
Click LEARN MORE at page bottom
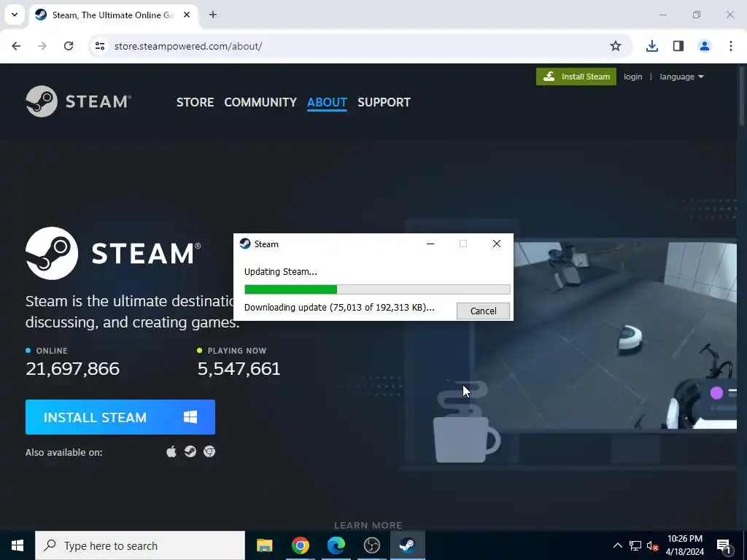pos(368,525)
